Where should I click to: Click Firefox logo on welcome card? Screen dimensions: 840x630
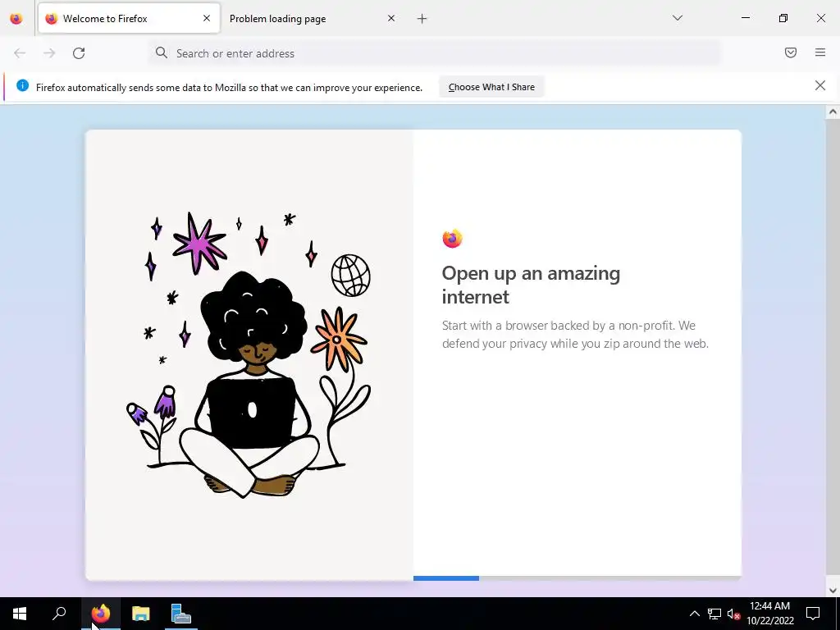[452, 239]
